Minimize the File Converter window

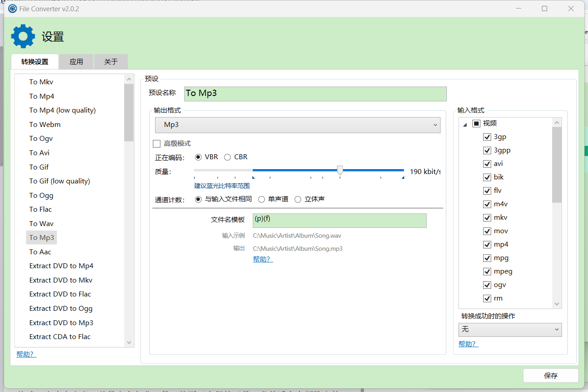519,9
